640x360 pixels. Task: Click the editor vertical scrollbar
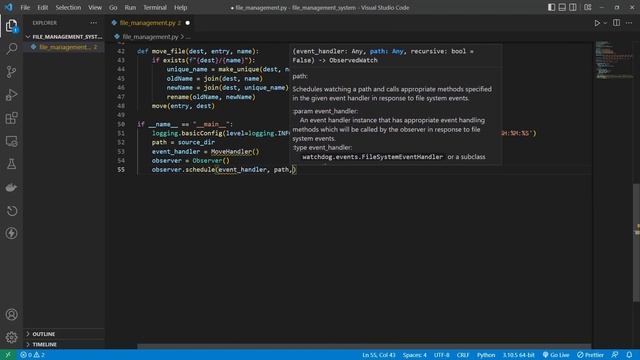(636, 243)
